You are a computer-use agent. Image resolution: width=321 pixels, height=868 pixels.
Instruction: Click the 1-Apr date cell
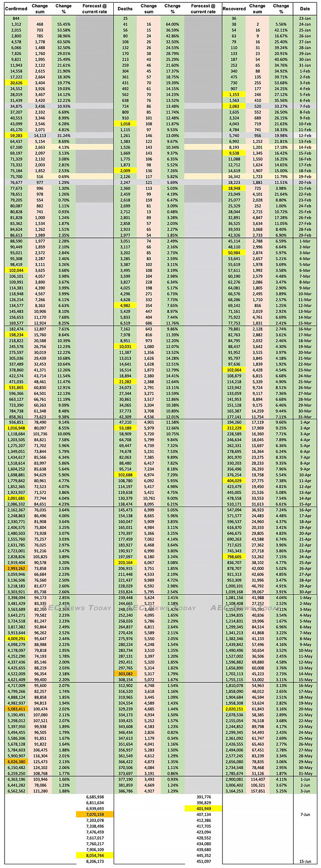pyautogui.click(x=305, y=422)
